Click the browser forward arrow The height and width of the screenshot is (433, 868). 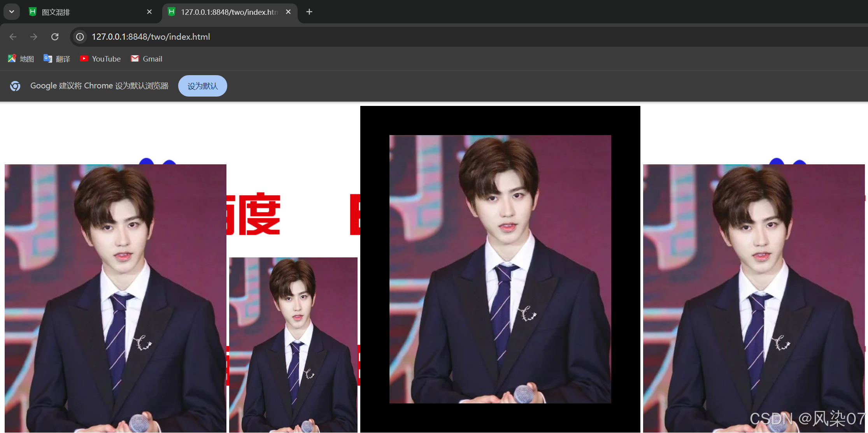point(34,37)
